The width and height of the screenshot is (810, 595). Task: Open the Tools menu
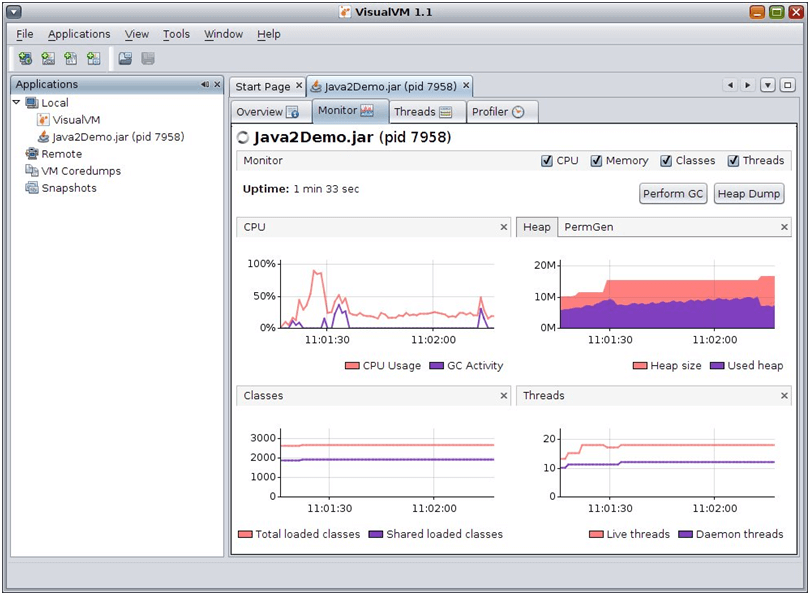(x=176, y=34)
